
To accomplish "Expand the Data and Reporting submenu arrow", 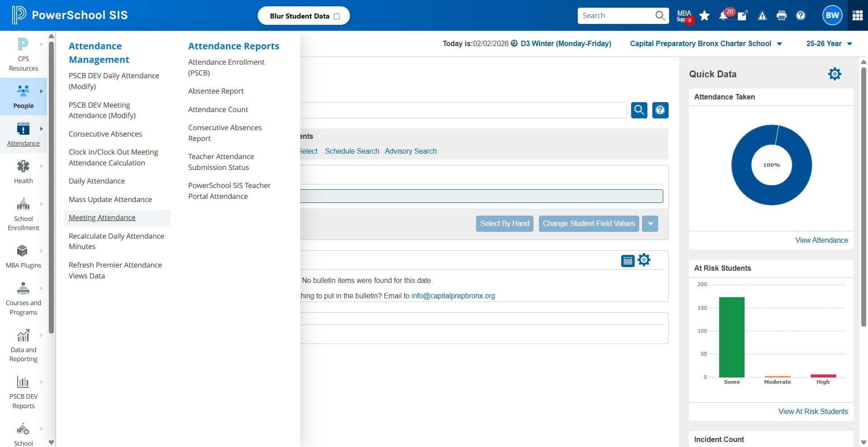I will [41, 335].
